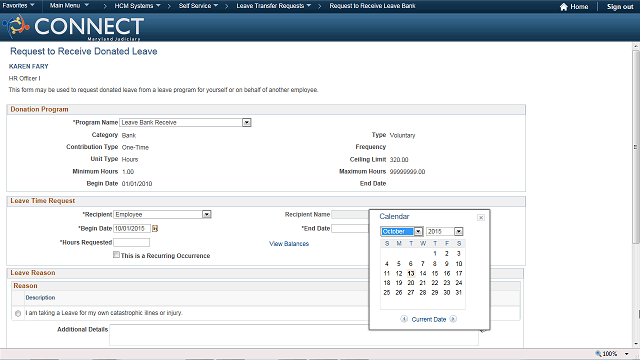The width and height of the screenshot is (640, 360).
Task: Click the Additional Details text area
Action: coord(294,335)
